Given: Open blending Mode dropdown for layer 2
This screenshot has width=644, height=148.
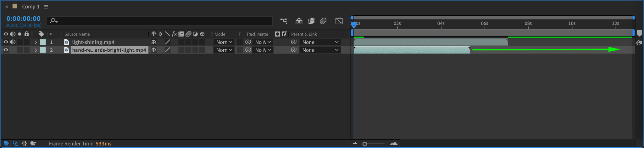Looking at the screenshot, I should 224,50.
